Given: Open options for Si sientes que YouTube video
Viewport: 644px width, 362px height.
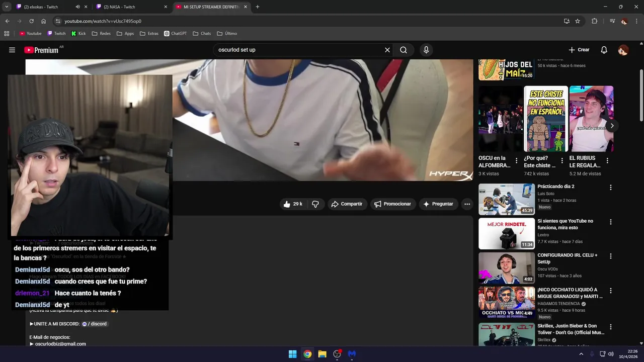Looking at the screenshot, I should tap(611, 222).
